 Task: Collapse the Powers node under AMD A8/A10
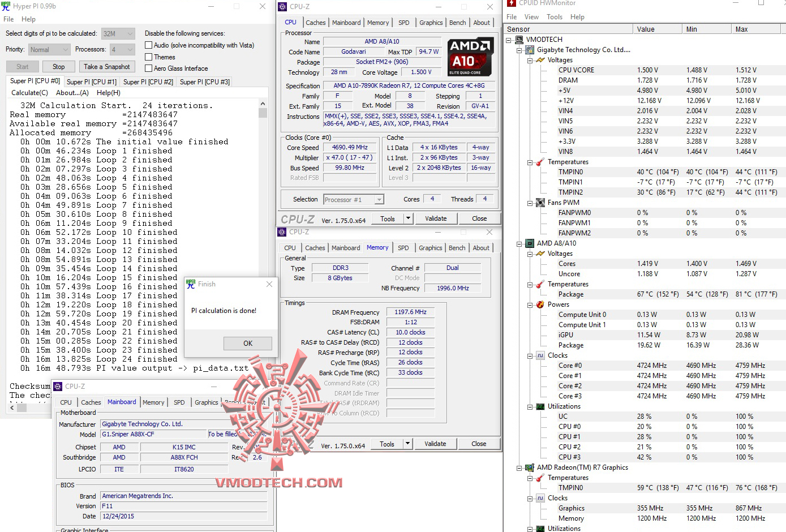530,305
